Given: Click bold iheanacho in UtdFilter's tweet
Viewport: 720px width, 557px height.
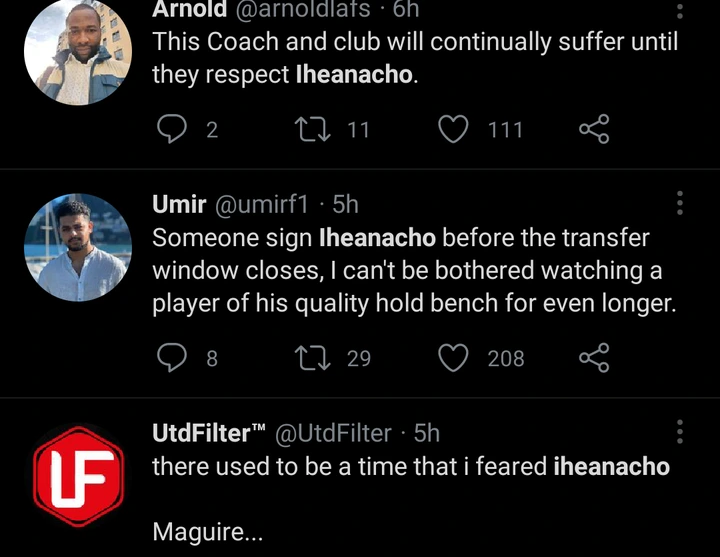Looking at the screenshot, I should [611, 466].
